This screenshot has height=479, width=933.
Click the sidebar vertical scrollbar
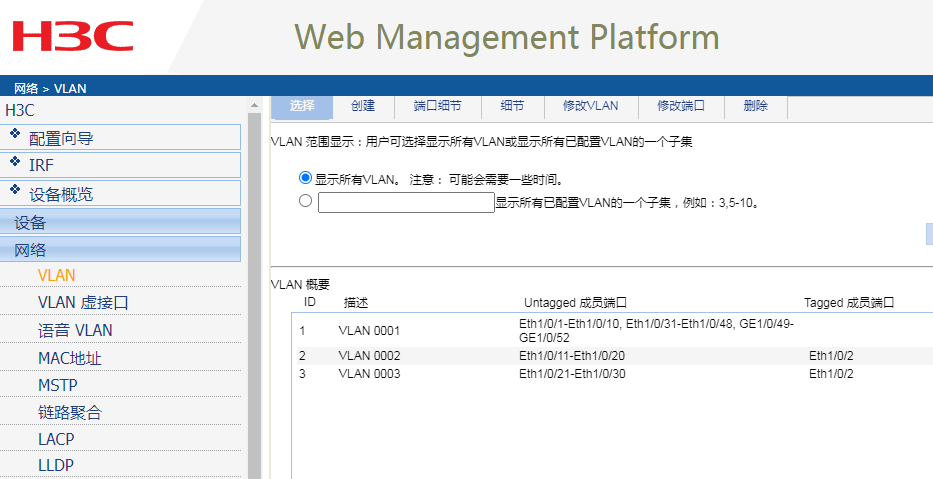click(x=254, y=300)
